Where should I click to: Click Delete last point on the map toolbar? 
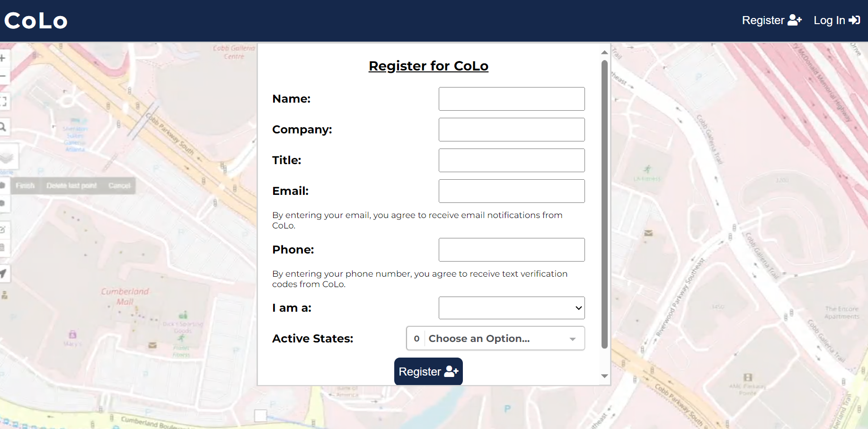click(71, 185)
